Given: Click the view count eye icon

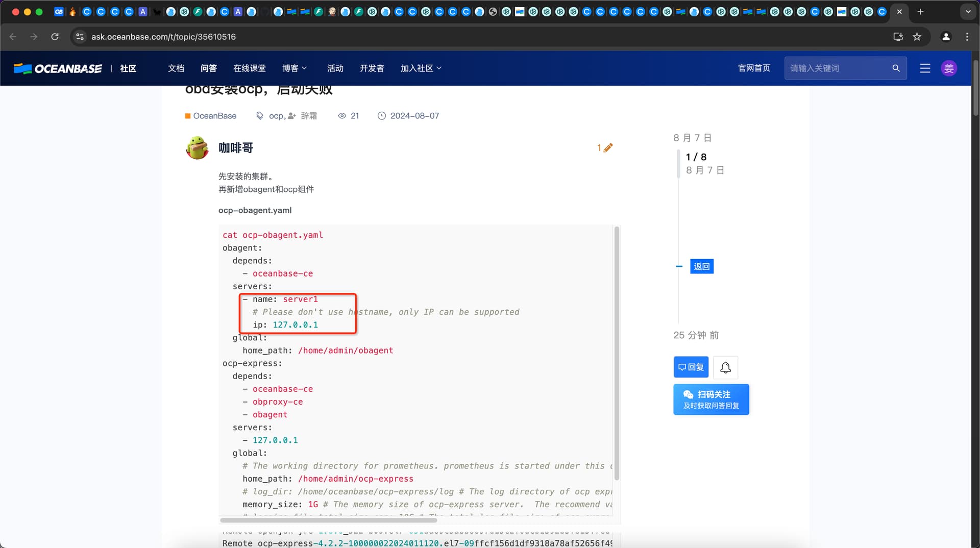Looking at the screenshot, I should click(x=342, y=116).
